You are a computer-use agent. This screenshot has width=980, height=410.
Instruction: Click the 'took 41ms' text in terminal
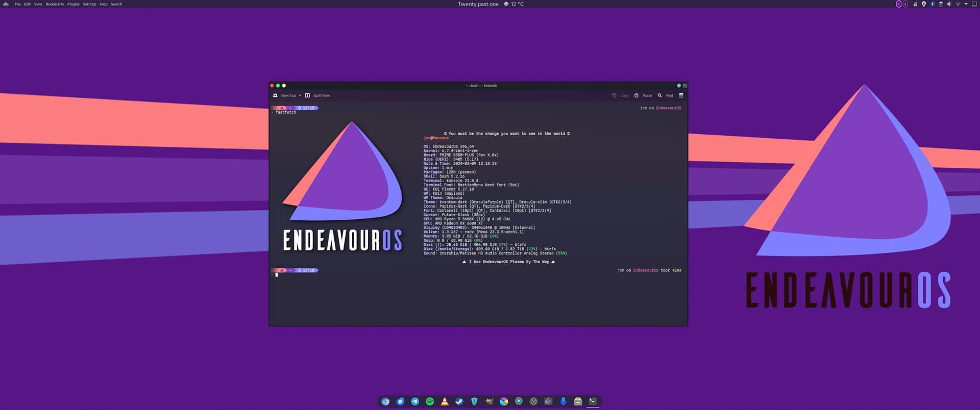coord(671,270)
